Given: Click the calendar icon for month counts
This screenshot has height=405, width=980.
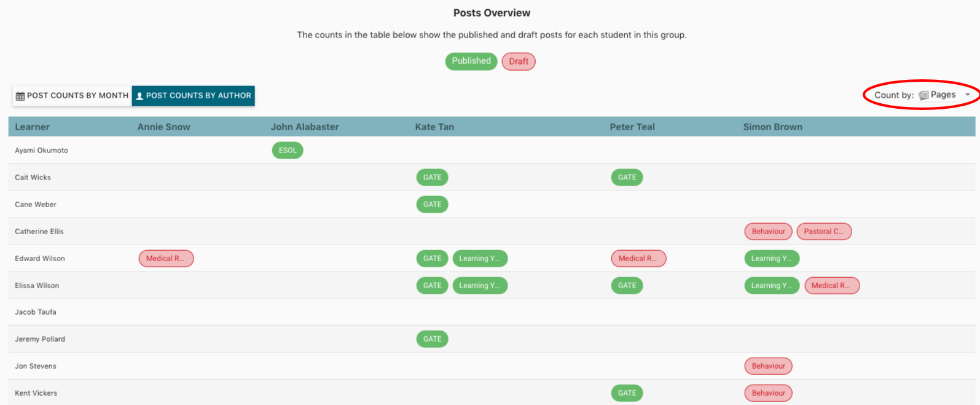Looking at the screenshot, I should pos(20,96).
